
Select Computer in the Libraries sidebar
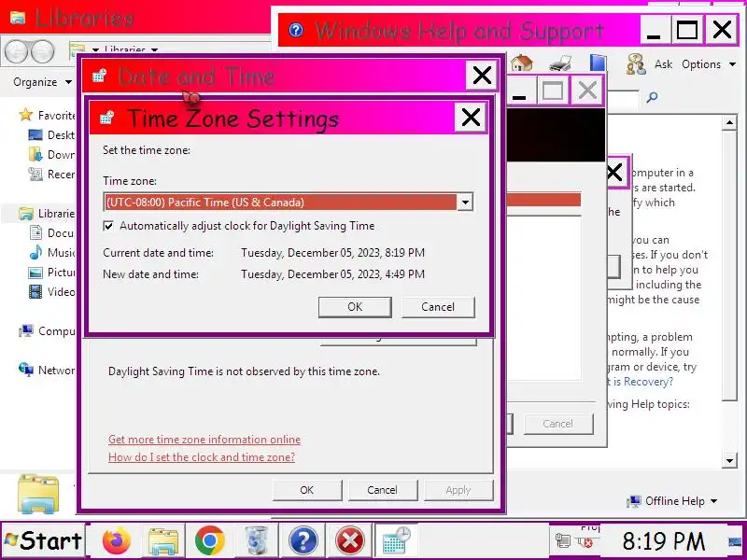pos(47,331)
